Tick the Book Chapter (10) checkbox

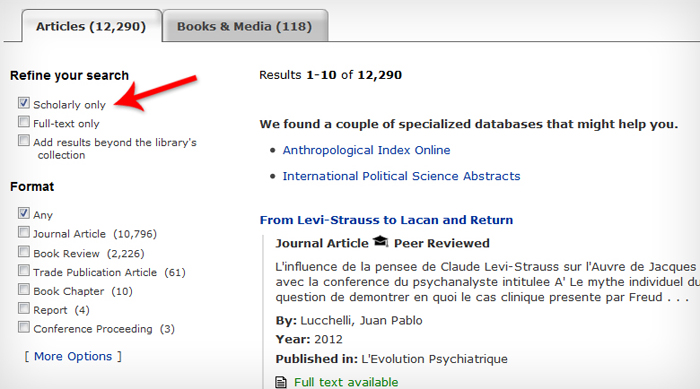point(24,289)
